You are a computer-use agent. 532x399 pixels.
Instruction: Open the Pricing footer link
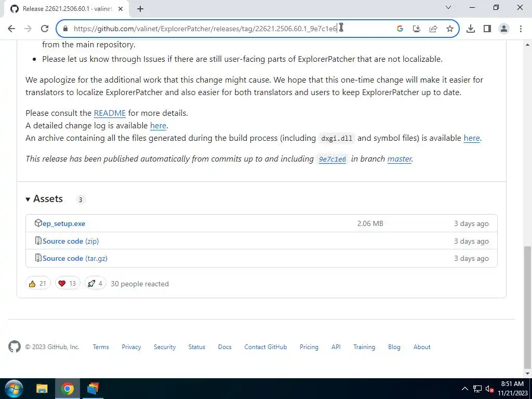point(309,347)
